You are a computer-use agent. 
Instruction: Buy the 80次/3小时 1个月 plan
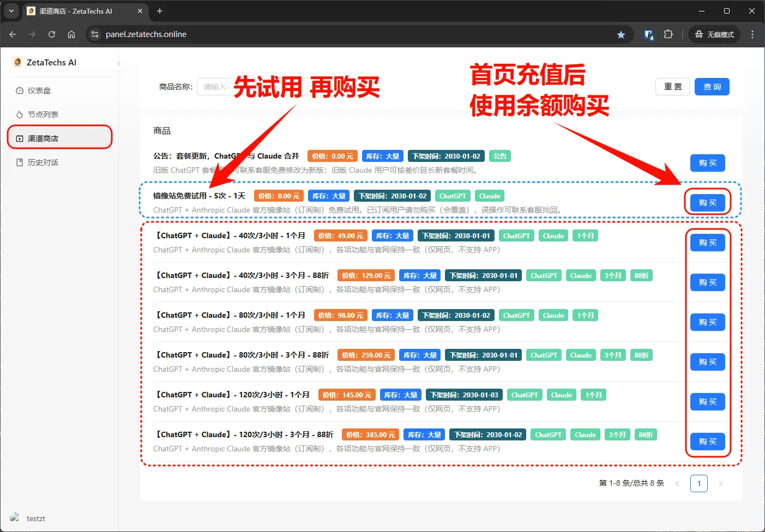point(708,322)
